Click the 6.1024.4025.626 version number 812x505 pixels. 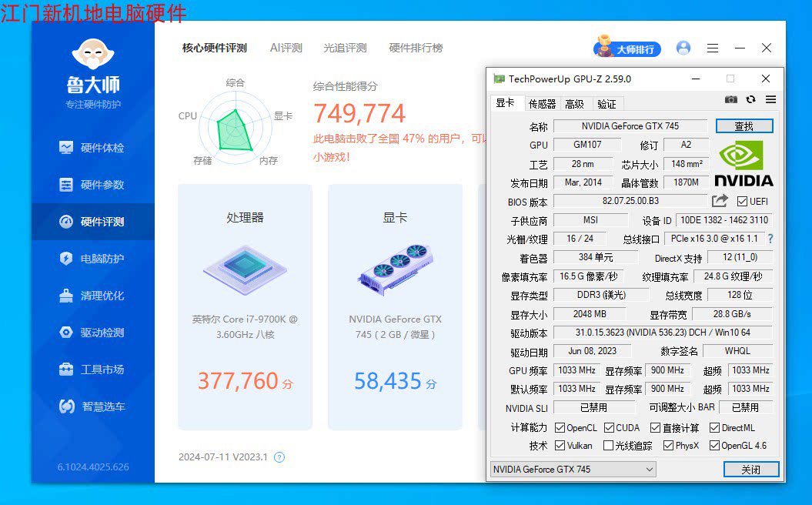point(93,467)
